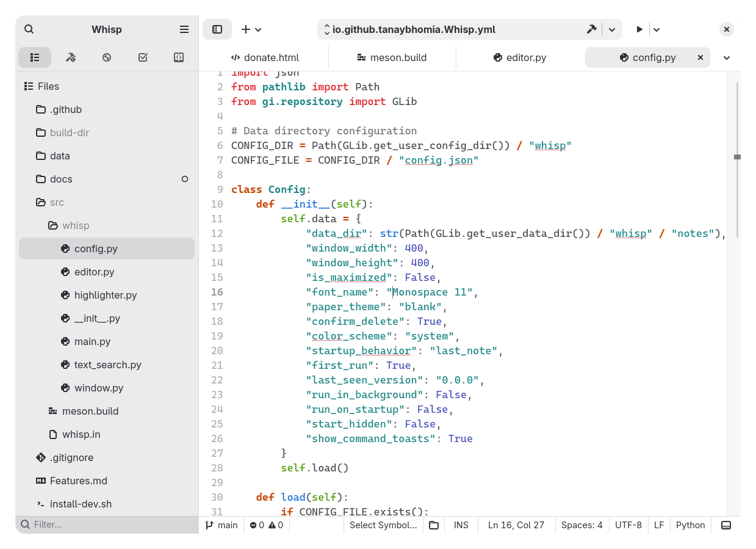
Task: Open editor.py from the file tree
Action: point(107,272)
